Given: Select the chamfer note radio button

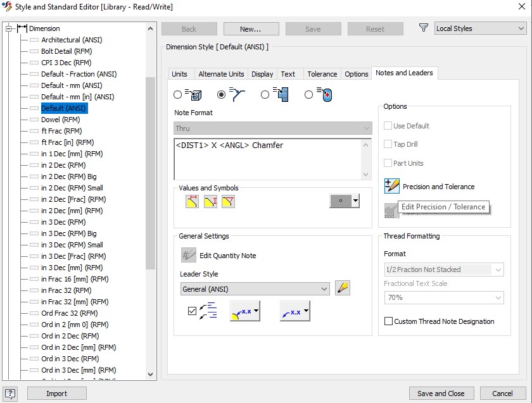Looking at the screenshot, I should (x=221, y=94).
